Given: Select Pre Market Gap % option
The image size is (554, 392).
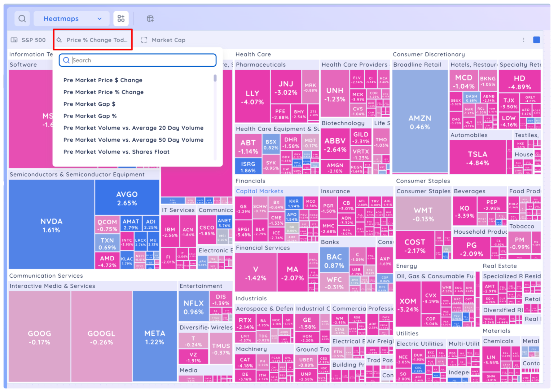Looking at the screenshot, I should coord(90,116).
